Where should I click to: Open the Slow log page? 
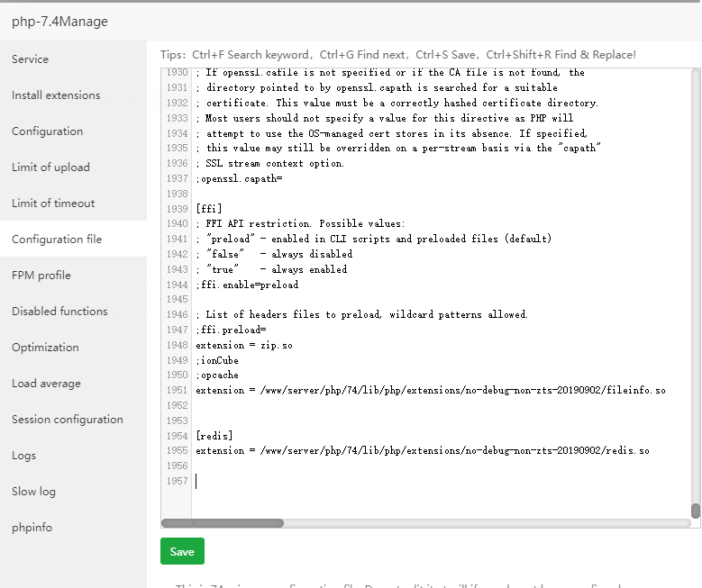[x=33, y=492]
